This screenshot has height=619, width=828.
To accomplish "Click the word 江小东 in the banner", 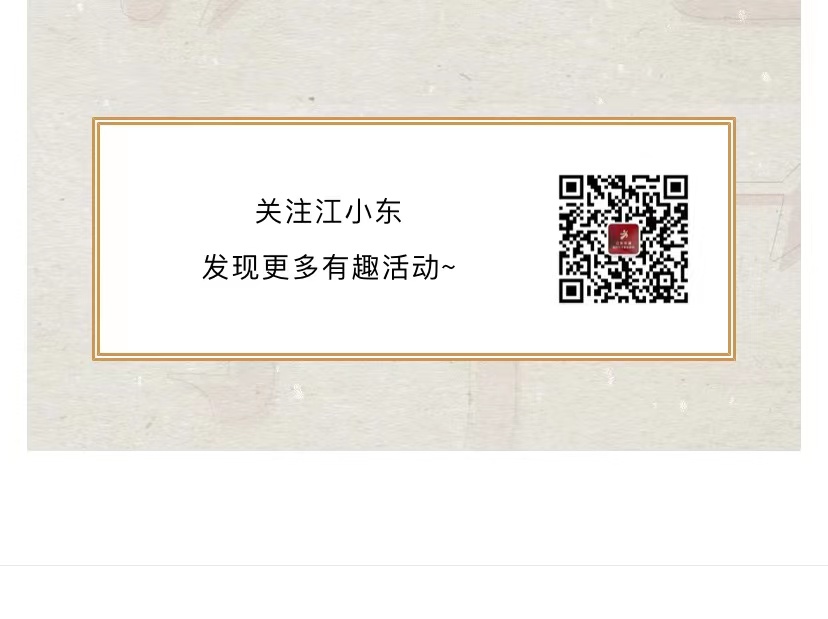I will (359, 211).
